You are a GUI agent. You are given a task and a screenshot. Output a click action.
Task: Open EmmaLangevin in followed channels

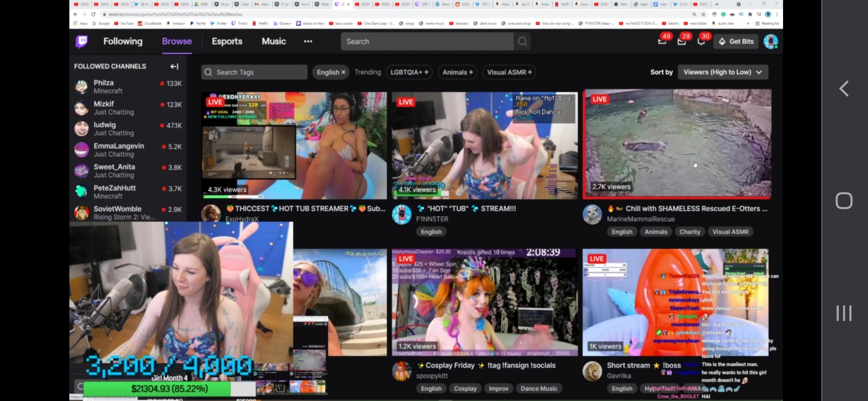[128, 150]
